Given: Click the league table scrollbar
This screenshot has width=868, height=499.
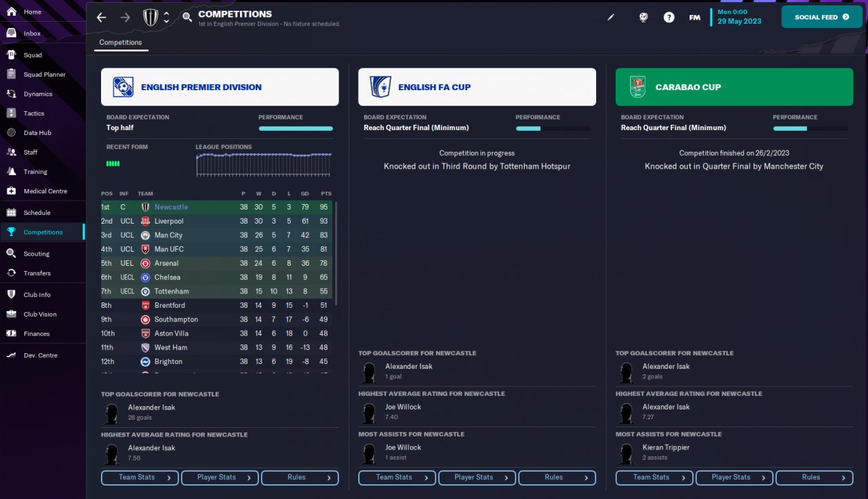Looking at the screenshot, I should click(x=336, y=253).
